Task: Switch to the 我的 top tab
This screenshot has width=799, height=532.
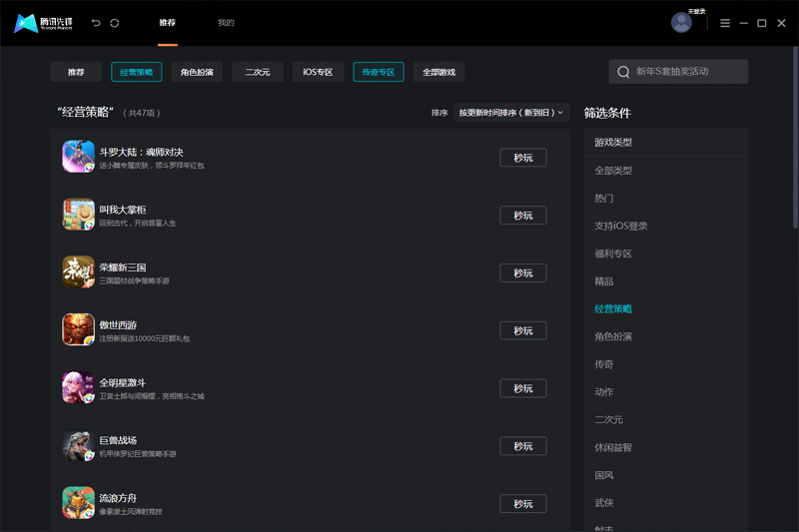Action: (226, 22)
